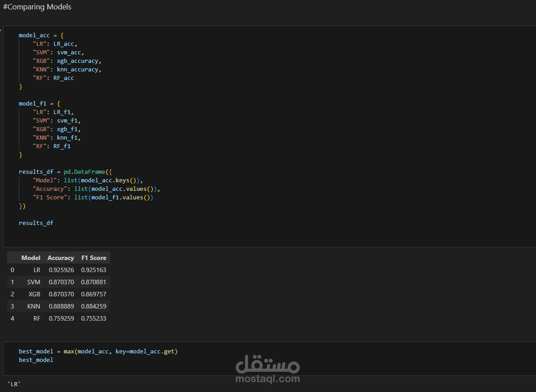Click the 'Model' column header in output table
Viewport: 536px width, 392px height.
click(x=31, y=258)
